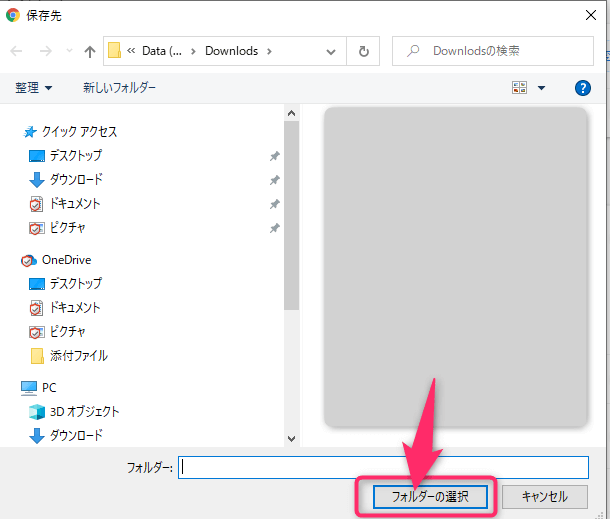
Task: Click the Up one level arrow
Action: tap(90, 51)
